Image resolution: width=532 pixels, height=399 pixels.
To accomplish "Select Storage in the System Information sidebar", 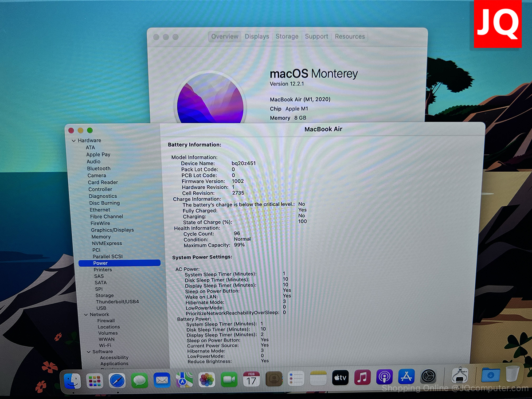I will (105, 296).
